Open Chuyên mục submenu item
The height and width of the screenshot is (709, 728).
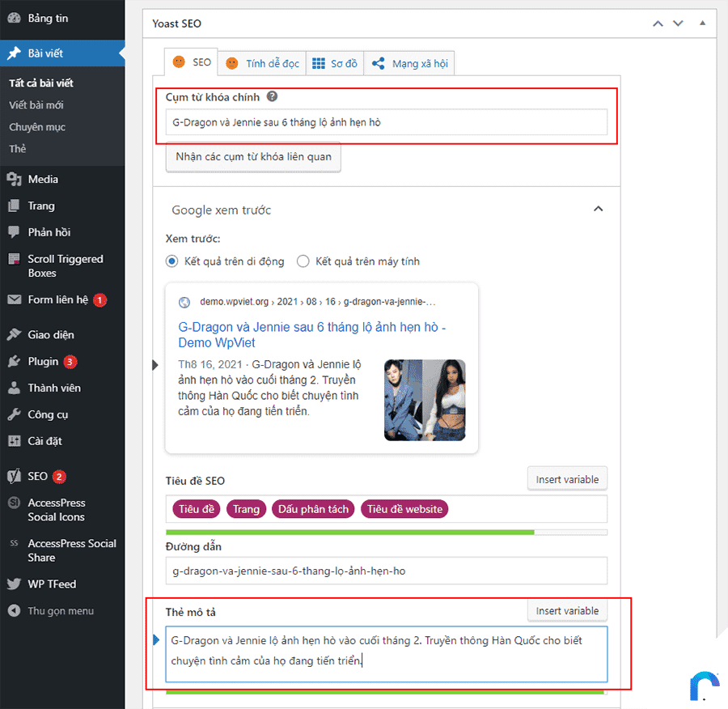[37, 127]
